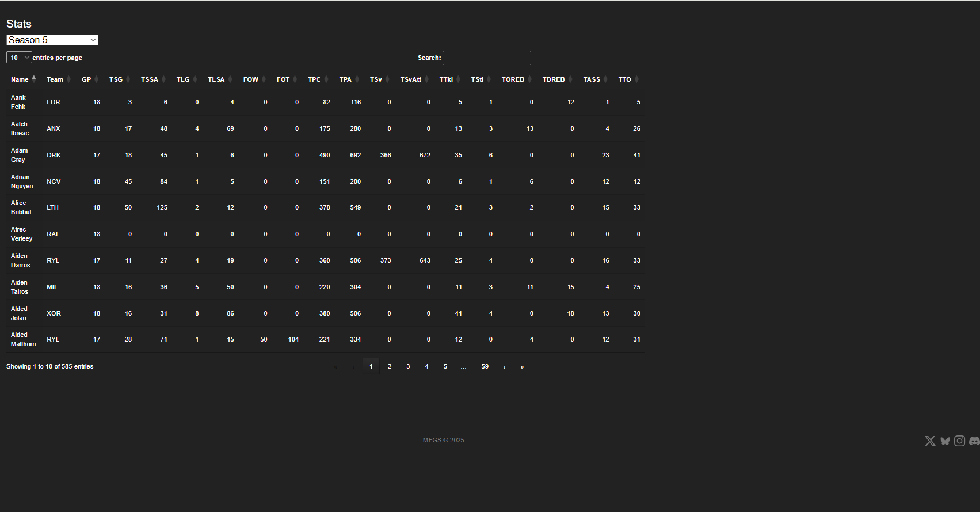This screenshot has width=980, height=512.
Task: Expand the entries per page selector
Action: 19,58
